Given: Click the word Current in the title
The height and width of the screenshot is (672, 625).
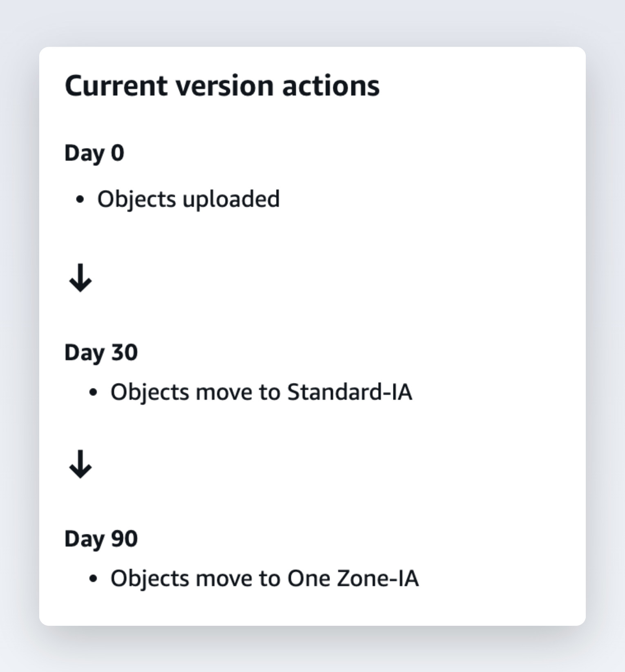Looking at the screenshot, I should pyautogui.click(x=116, y=86).
